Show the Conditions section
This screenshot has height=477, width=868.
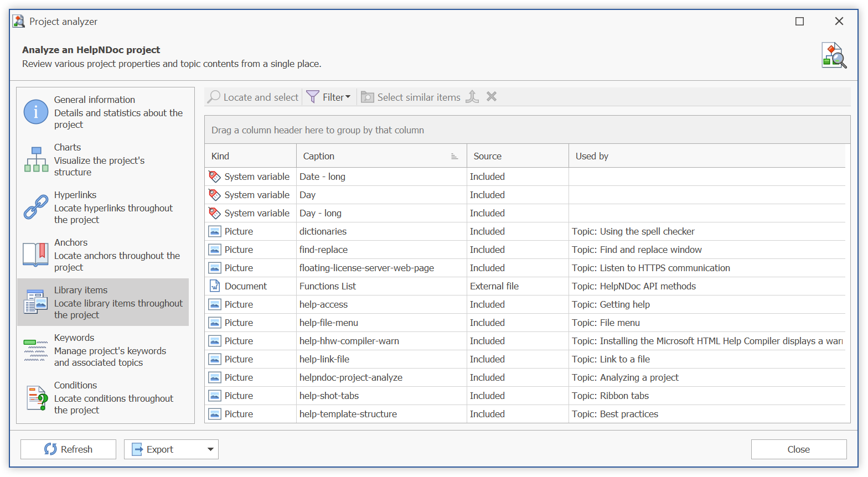pyautogui.click(x=103, y=397)
